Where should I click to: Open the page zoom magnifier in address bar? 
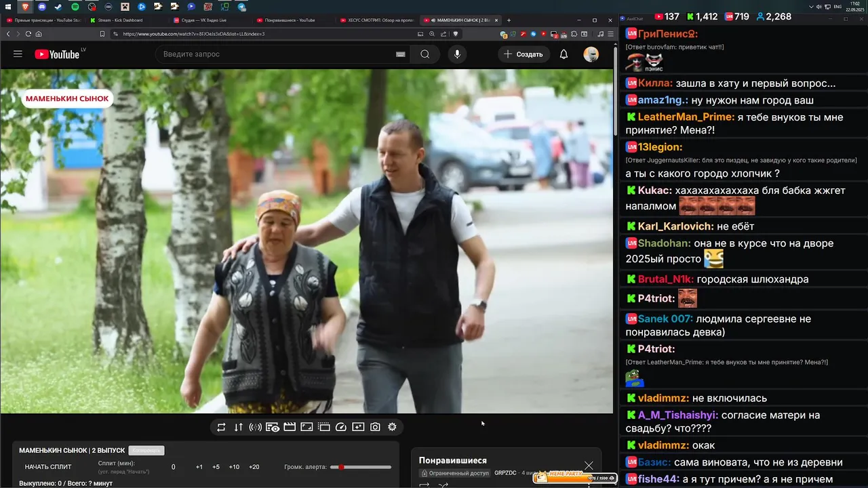pyautogui.click(x=432, y=34)
